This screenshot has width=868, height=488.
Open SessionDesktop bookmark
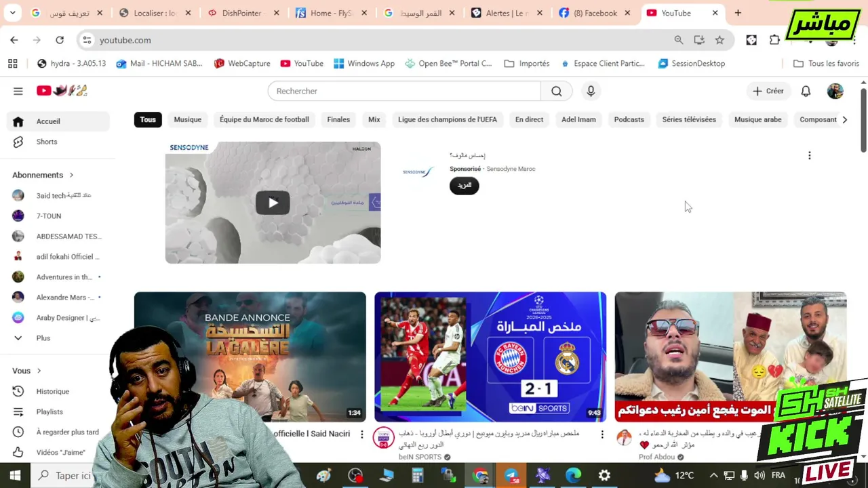point(691,63)
